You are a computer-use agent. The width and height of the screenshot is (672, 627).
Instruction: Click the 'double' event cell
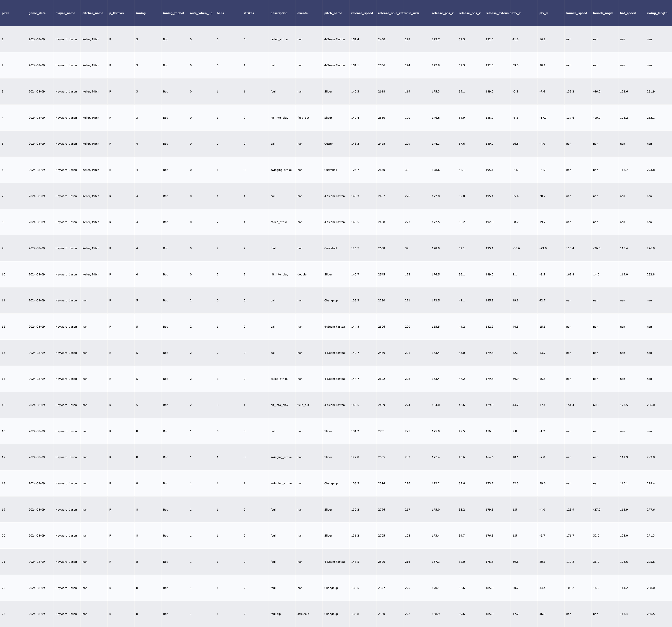302,275
